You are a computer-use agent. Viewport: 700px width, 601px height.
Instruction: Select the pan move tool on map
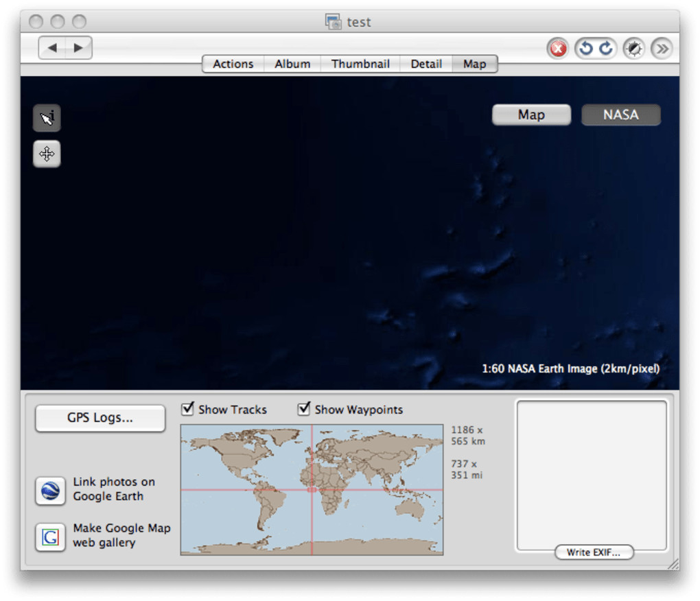[47, 154]
